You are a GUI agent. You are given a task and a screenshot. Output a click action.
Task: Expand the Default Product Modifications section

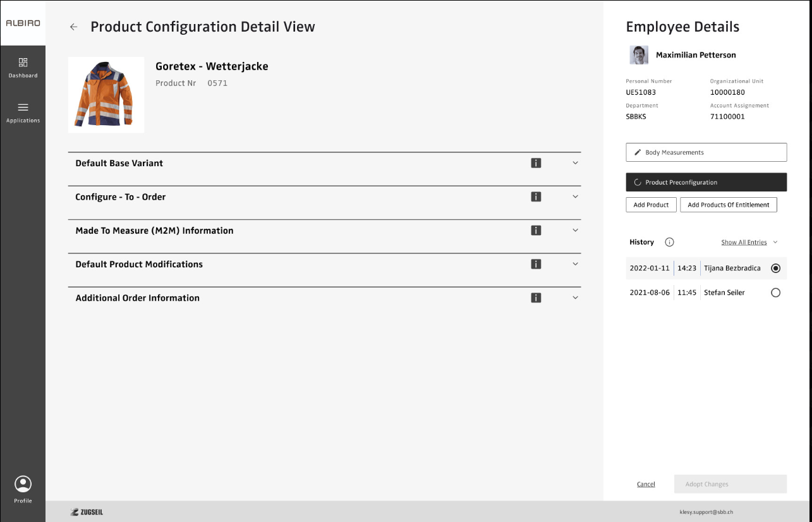pos(575,264)
